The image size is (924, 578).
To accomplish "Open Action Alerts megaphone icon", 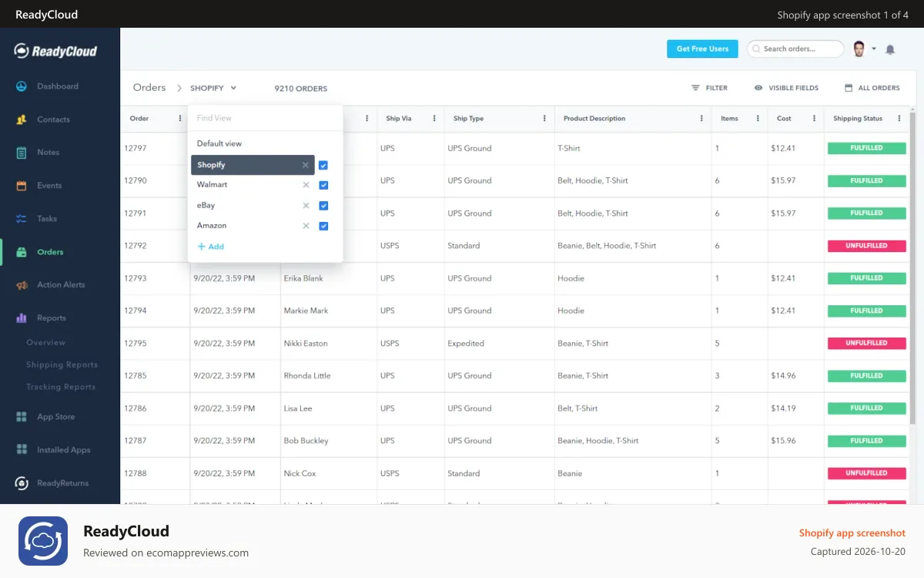I will click(22, 285).
